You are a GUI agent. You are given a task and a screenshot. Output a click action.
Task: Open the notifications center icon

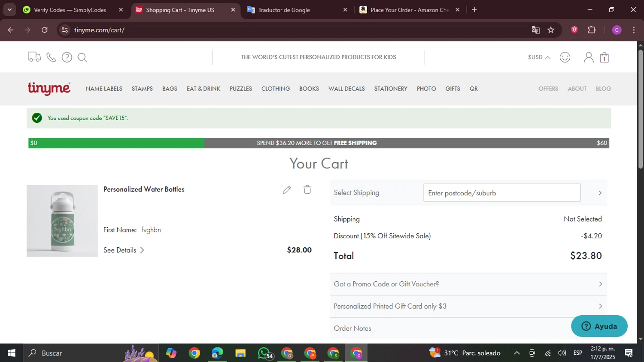(x=629, y=353)
